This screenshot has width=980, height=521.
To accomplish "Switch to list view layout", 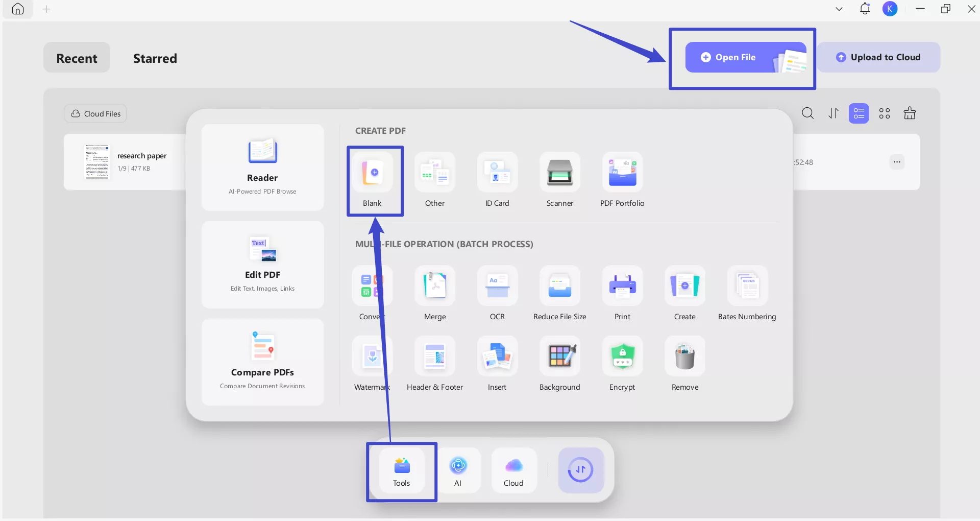I will point(859,113).
